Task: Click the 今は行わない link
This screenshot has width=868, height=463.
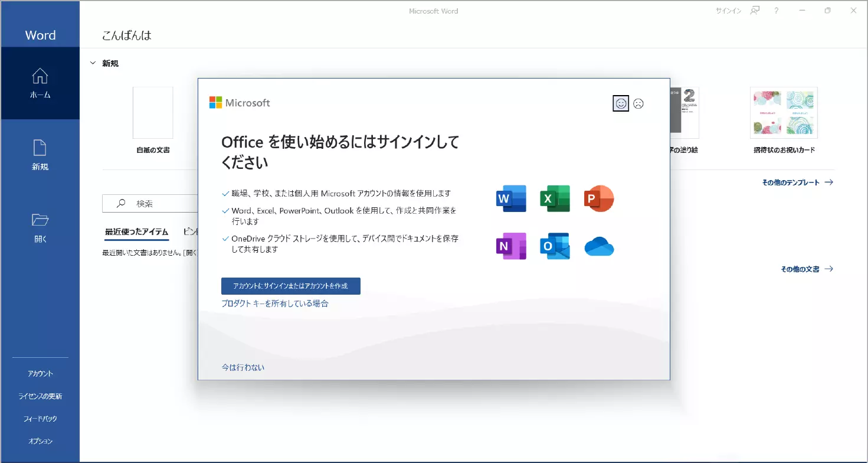Action: pos(243,367)
